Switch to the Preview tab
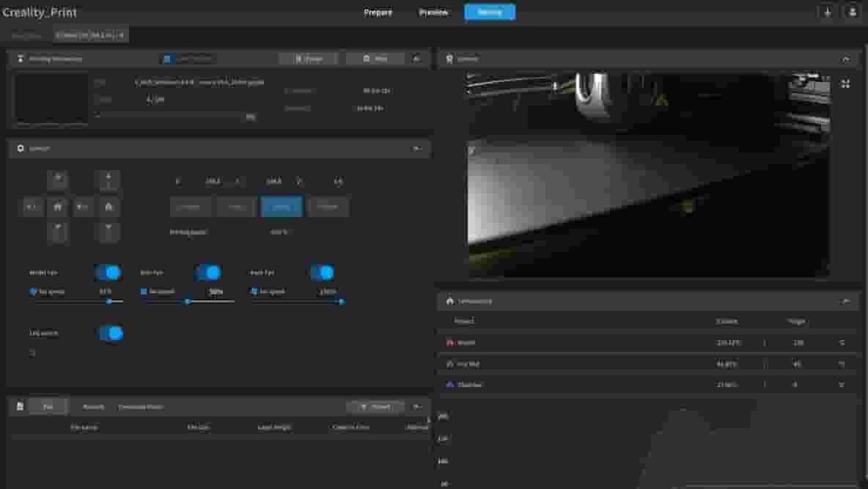Screen dimensions: 868x489 point(433,12)
